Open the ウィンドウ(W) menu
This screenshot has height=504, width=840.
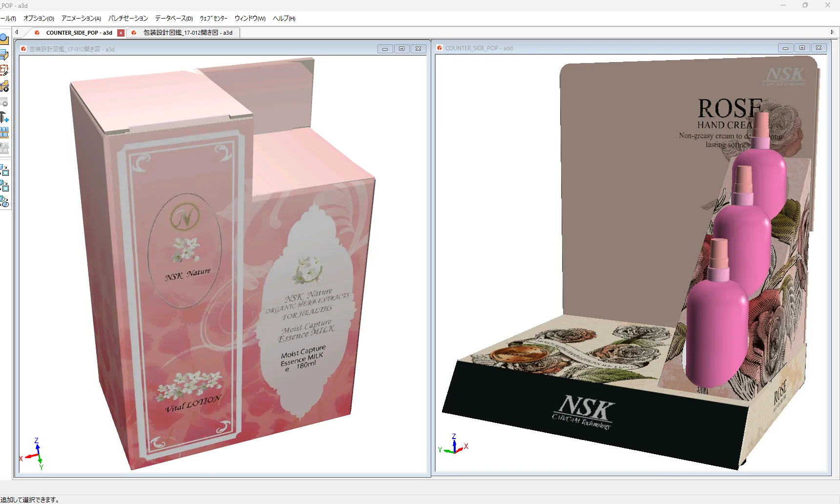[250, 19]
